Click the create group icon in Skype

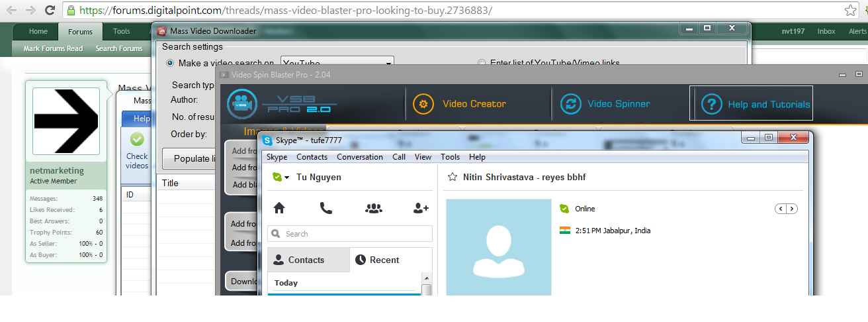point(374,208)
